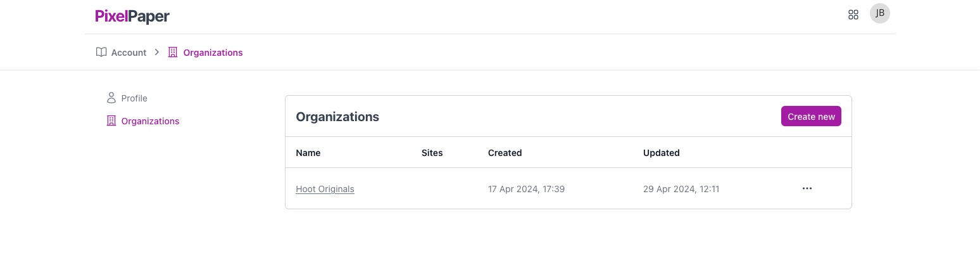The image size is (980, 260).
Task: Click the 29 Apr 2024 updated date
Action: [681, 189]
